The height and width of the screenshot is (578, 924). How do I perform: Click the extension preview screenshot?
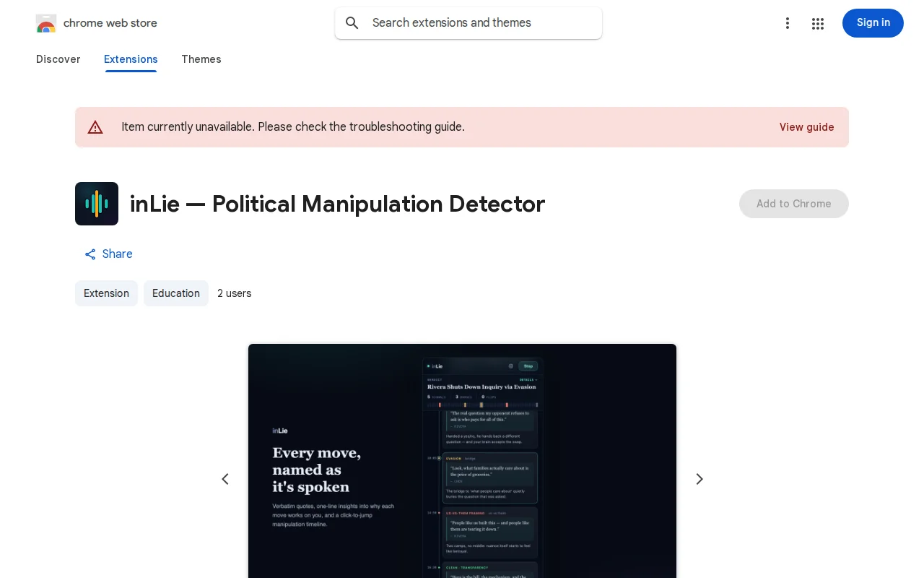click(462, 461)
